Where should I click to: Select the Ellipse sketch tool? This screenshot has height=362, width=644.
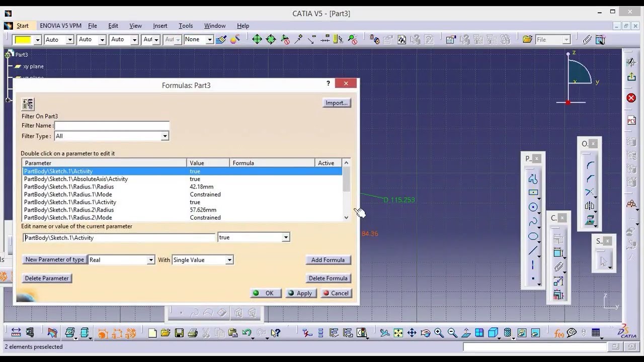pos(533,236)
